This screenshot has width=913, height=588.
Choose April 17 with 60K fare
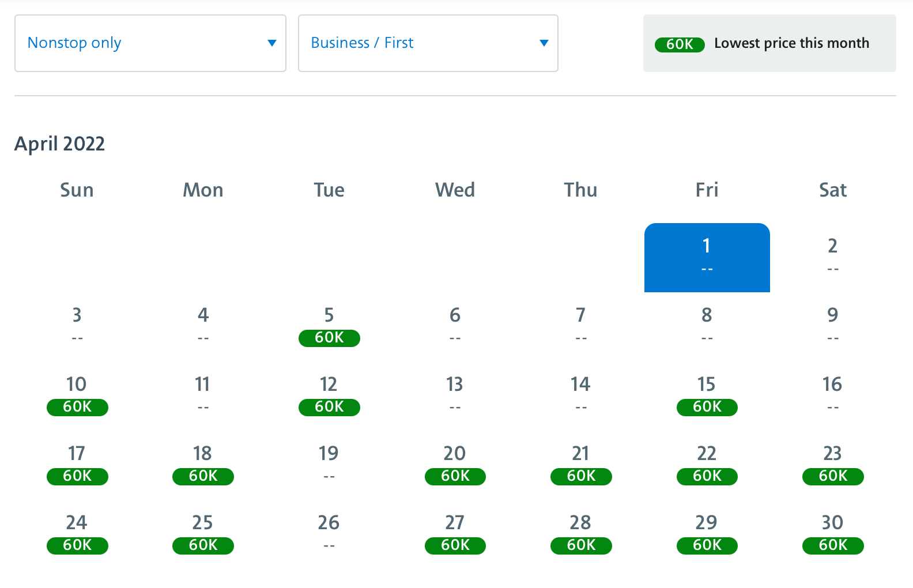point(77,465)
